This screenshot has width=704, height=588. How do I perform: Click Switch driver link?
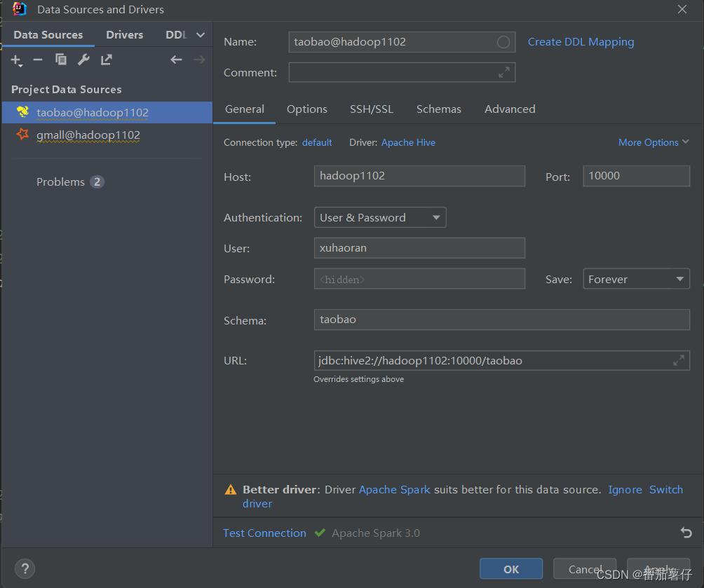(666, 490)
